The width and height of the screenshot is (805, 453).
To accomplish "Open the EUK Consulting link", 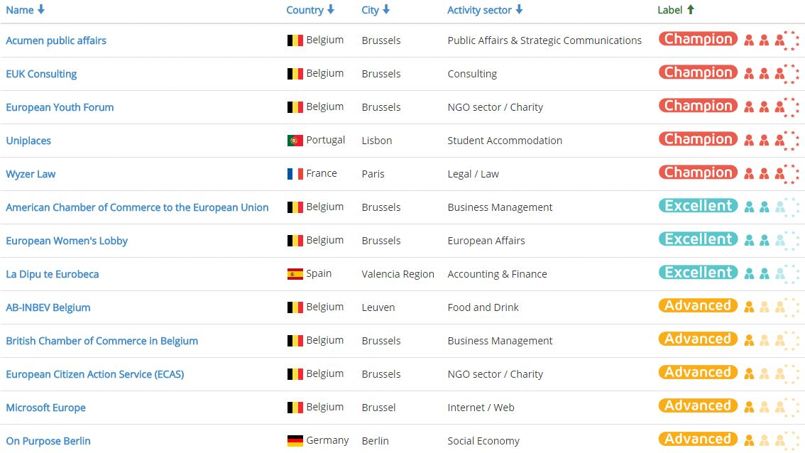I will [x=41, y=74].
